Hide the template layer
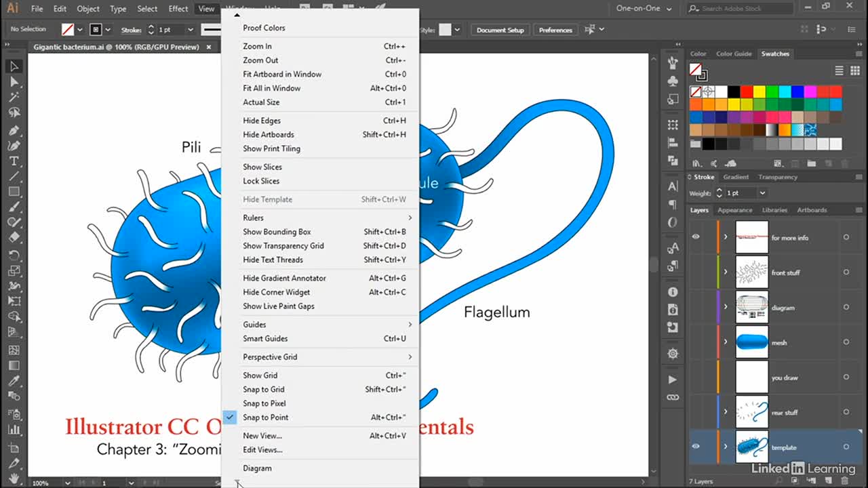Viewport: 868px width, 488px height. (696, 447)
